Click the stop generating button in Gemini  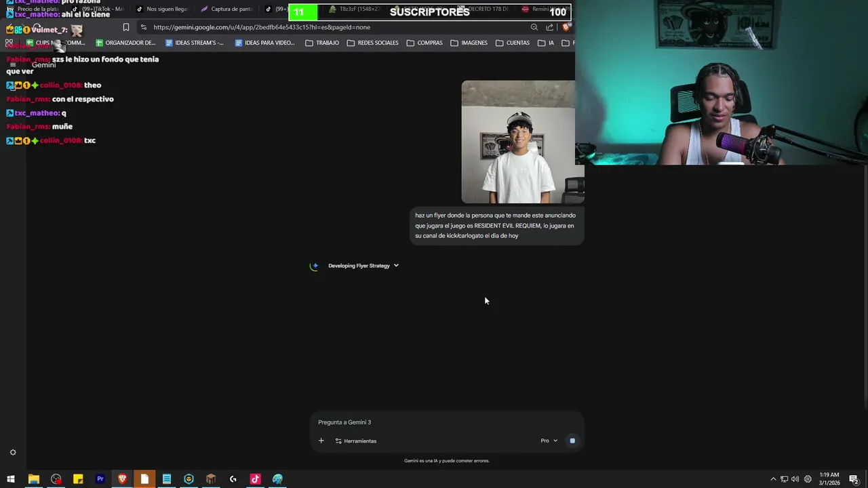pyautogui.click(x=572, y=441)
